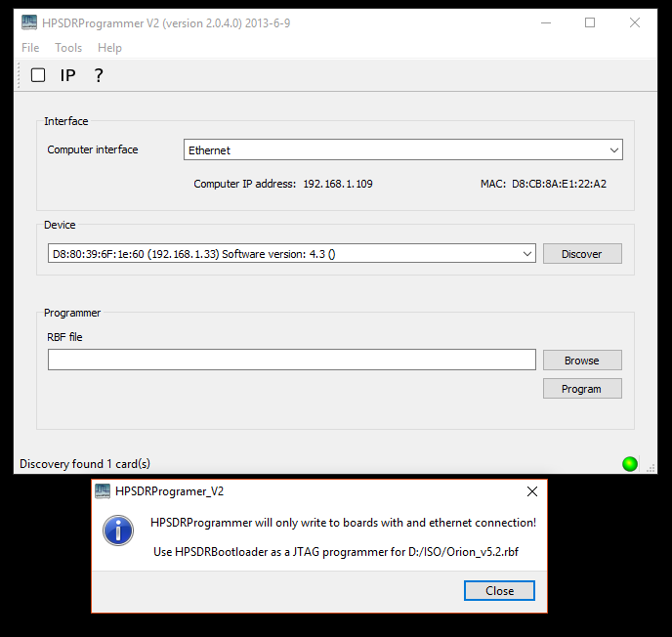Click the RBF file path input field
The image size is (672, 637).
292,360
